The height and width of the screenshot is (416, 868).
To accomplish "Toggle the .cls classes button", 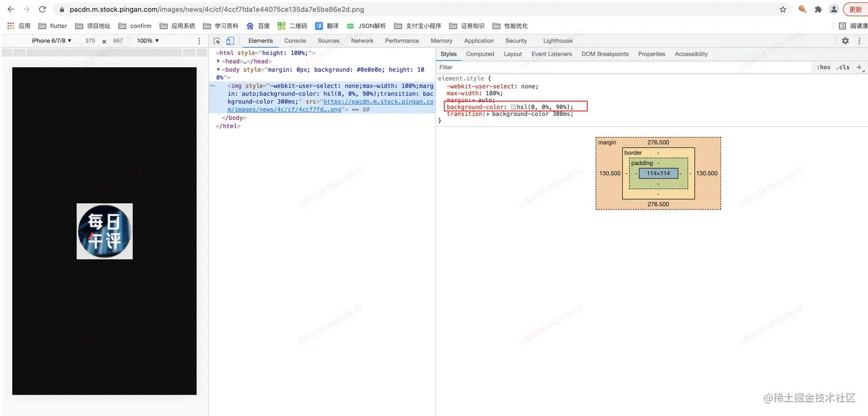I will tap(843, 67).
